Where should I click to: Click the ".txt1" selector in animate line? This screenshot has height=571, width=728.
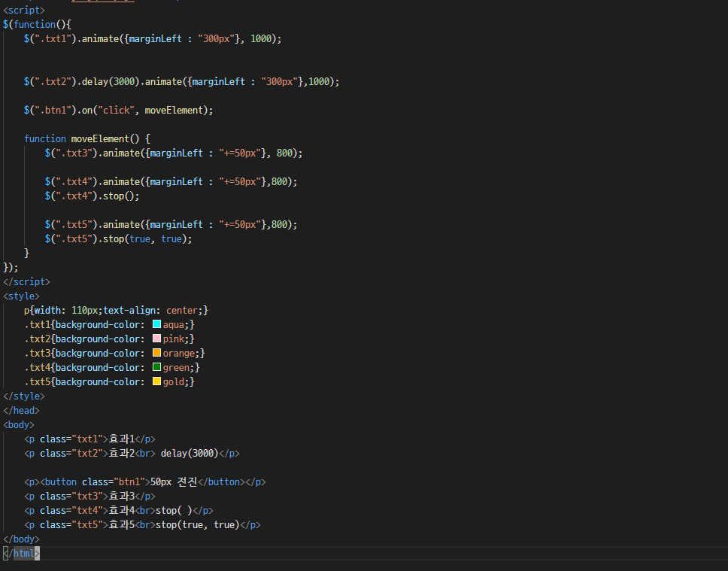click(53, 38)
